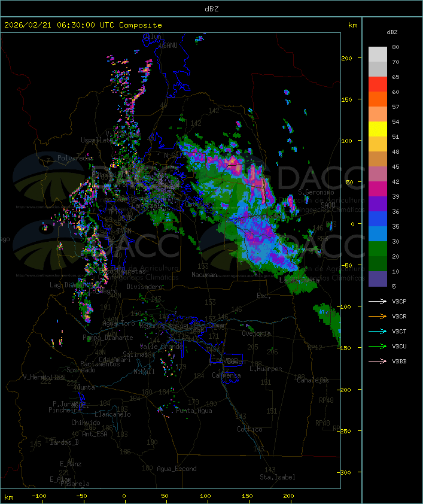Click the Punta_Agua map label
Screen dimensions: 423x504
194,411
